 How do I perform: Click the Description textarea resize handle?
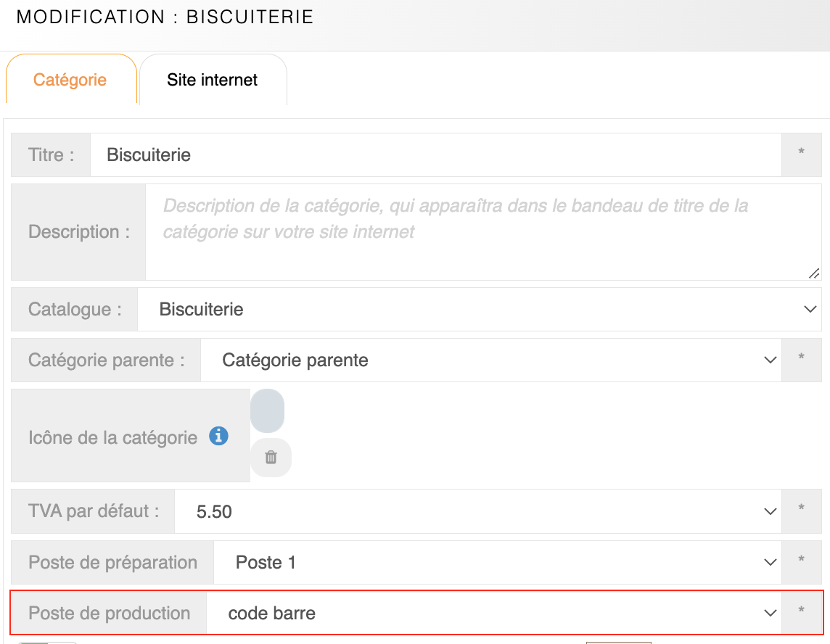point(814,273)
